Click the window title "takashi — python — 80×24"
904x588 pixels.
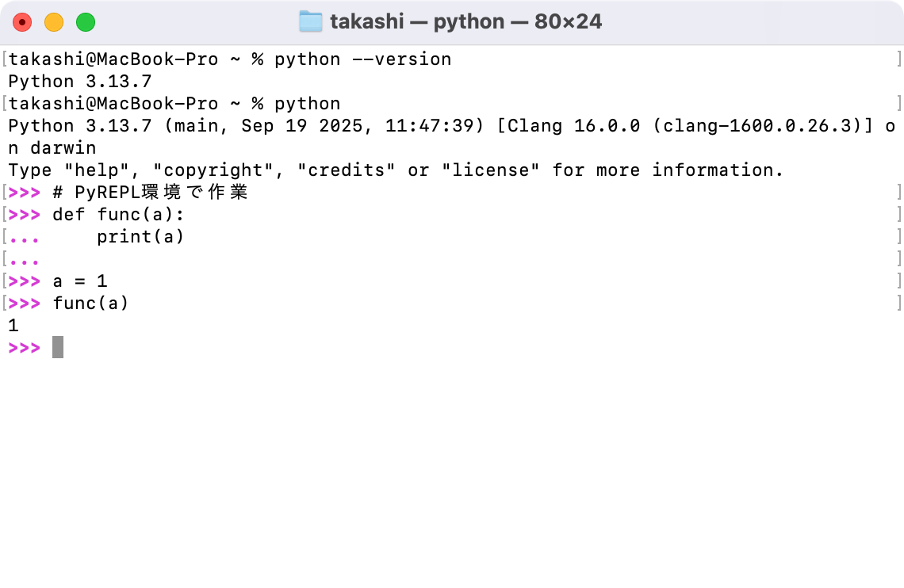click(x=465, y=22)
